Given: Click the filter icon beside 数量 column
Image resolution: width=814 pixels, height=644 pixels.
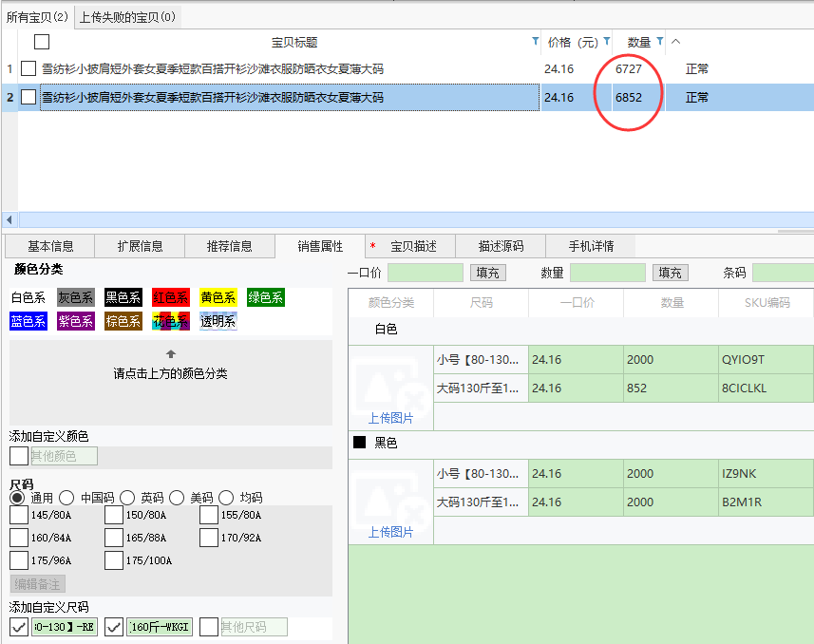Looking at the screenshot, I should pos(659,42).
